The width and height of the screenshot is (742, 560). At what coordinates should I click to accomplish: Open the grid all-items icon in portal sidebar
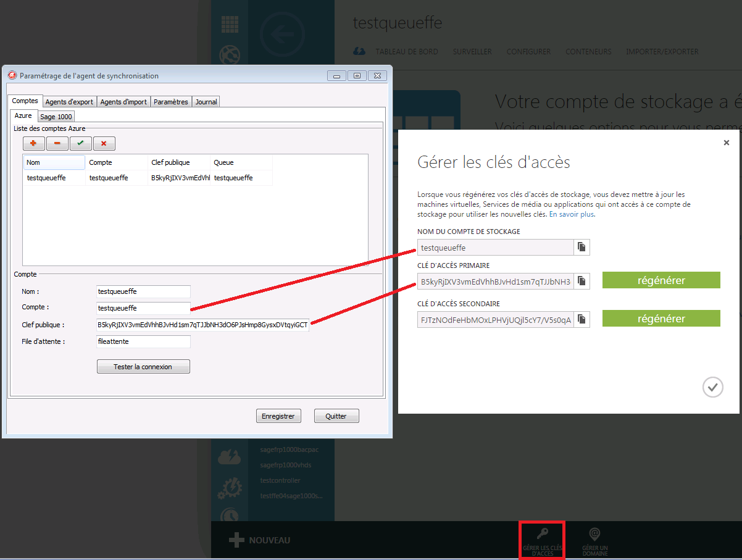[x=230, y=24]
